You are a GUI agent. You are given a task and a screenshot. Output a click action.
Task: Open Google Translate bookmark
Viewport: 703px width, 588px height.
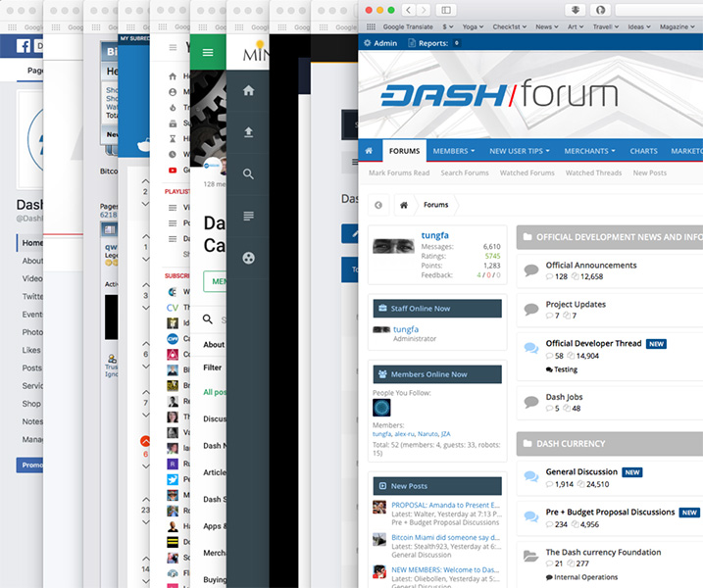408,26
